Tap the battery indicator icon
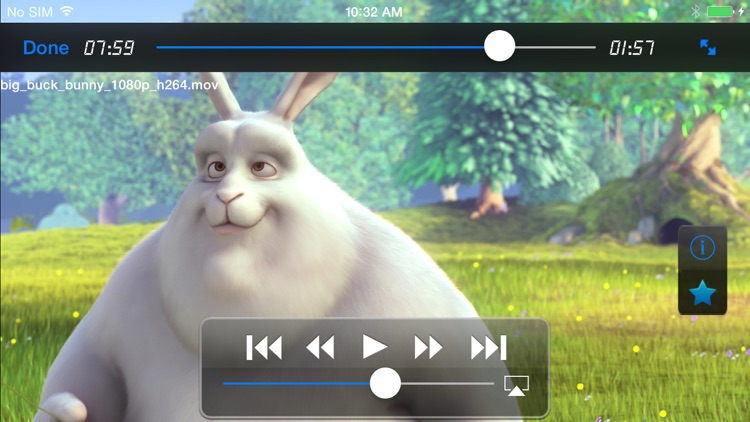 click(720, 11)
